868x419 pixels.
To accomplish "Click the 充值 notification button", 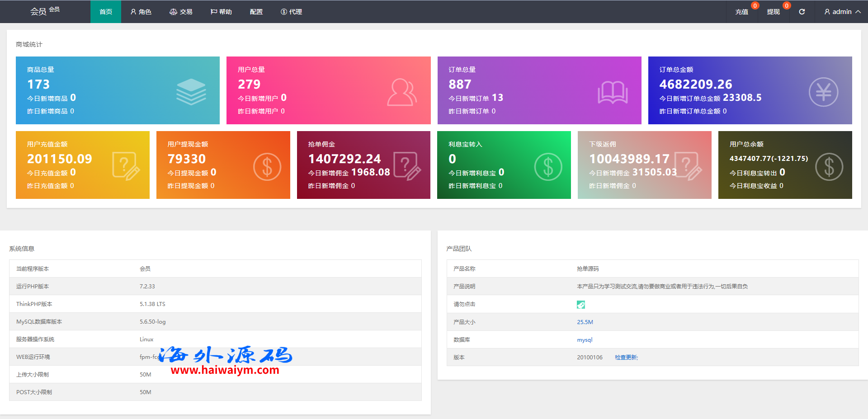I will [741, 12].
